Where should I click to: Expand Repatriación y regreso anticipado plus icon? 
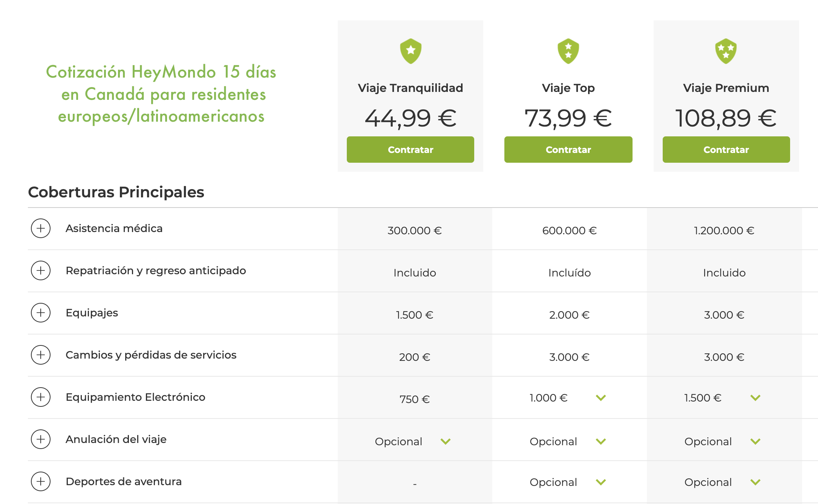point(41,270)
